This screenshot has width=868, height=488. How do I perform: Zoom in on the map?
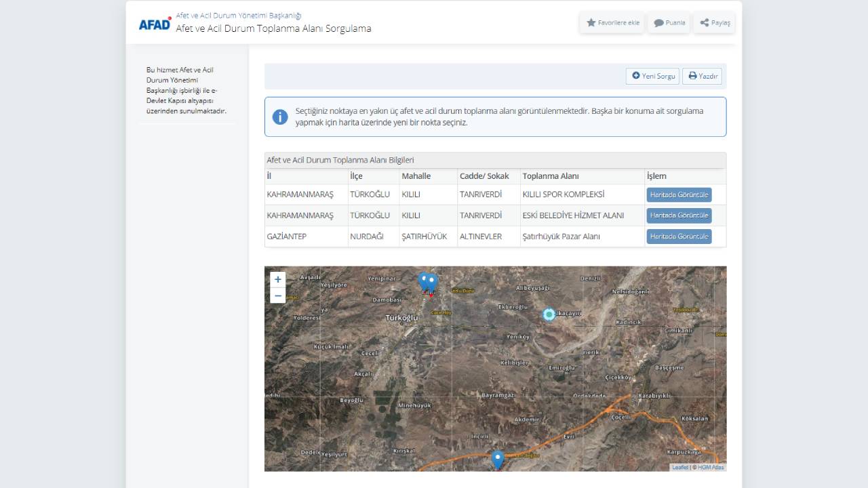pyautogui.click(x=277, y=279)
